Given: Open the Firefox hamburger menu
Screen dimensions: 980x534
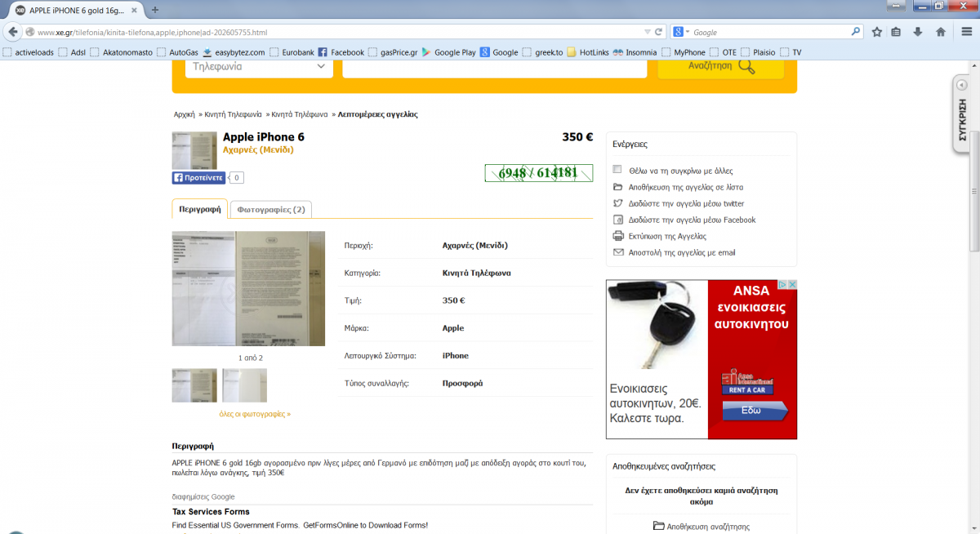Looking at the screenshot, I should tap(967, 32).
